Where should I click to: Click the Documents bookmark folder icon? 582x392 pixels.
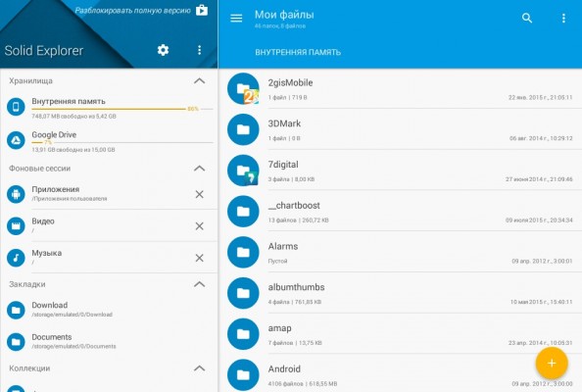16,342
